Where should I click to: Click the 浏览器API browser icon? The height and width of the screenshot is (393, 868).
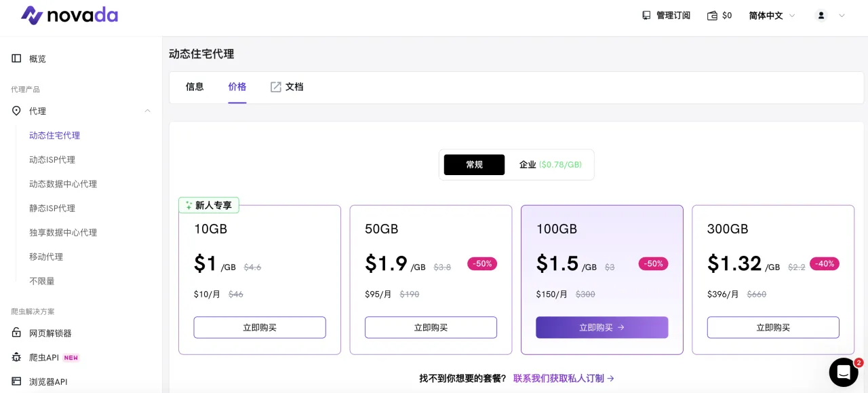[16, 381]
